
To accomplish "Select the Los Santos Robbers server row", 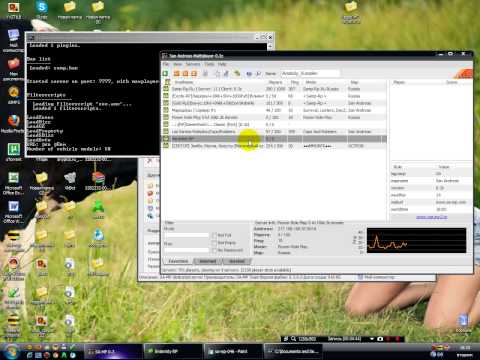I will [x=275, y=131].
